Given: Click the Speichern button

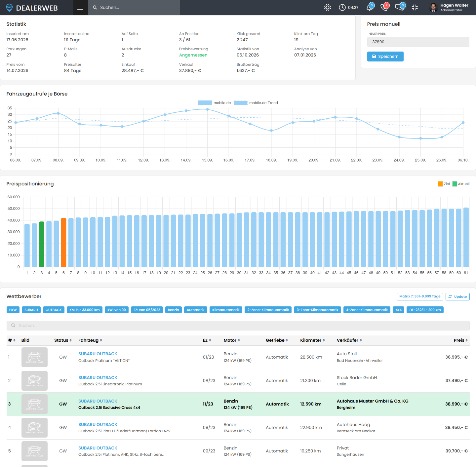Looking at the screenshot, I should [385, 57].
